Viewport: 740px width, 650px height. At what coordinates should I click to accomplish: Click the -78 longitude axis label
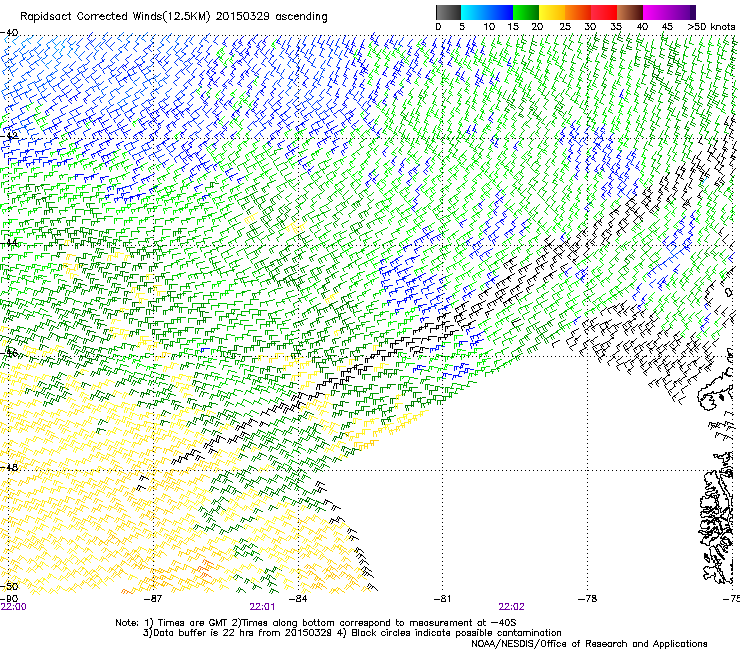pyautogui.click(x=587, y=599)
